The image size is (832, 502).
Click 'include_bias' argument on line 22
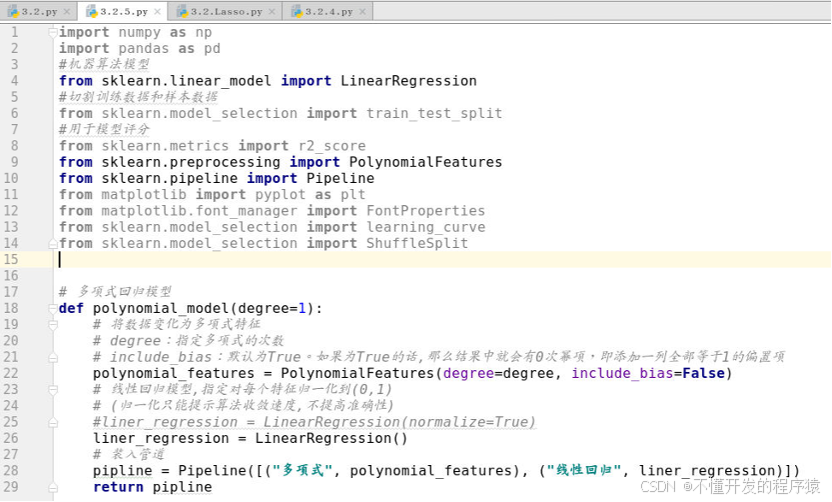coord(622,373)
